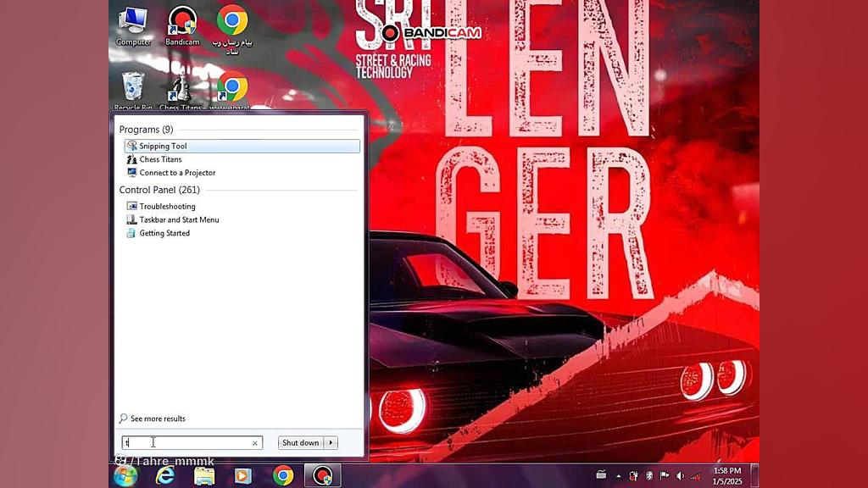Click the clock showing 1:58 PM
The width and height of the screenshot is (868, 488).
click(x=727, y=476)
